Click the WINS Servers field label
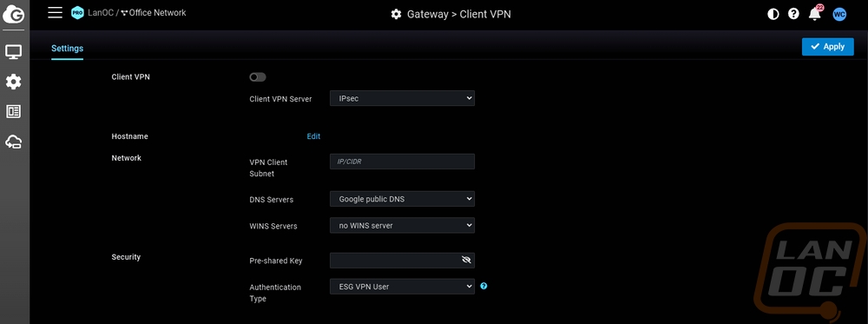 [x=273, y=226]
